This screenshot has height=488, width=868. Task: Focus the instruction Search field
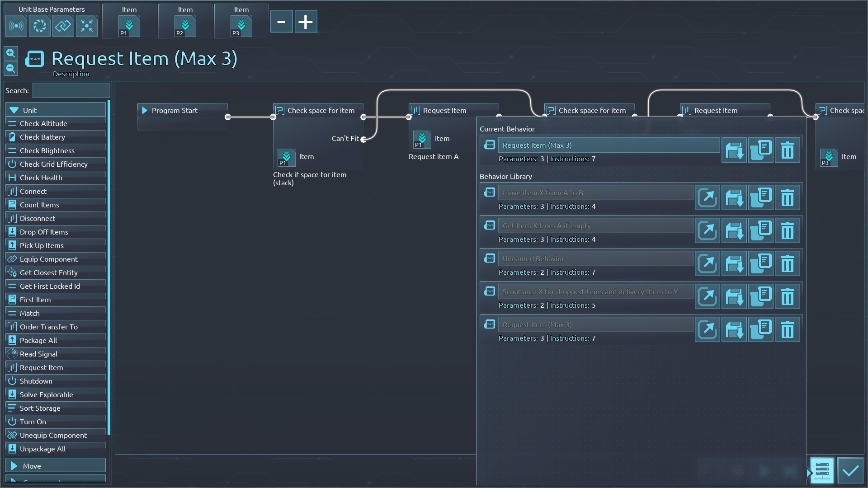(71, 90)
